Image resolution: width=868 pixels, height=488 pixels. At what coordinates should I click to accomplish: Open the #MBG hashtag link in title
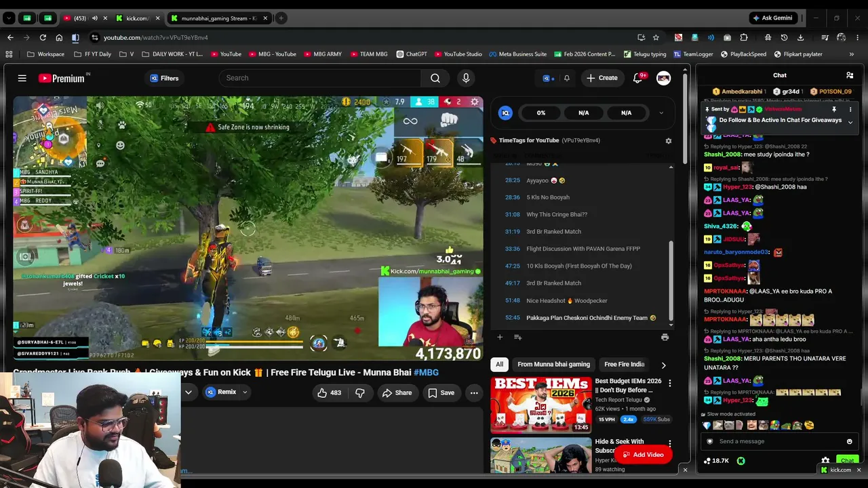tap(426, 372)
